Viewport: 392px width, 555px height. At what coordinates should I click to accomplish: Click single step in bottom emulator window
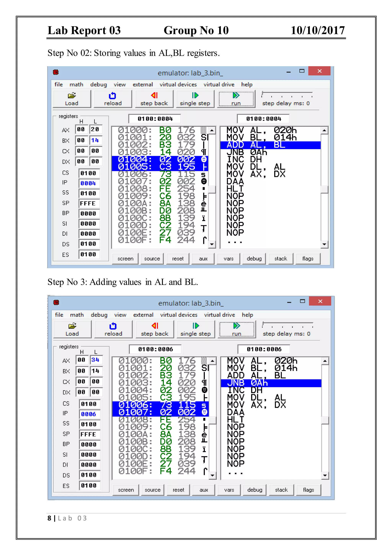[195, 329]
